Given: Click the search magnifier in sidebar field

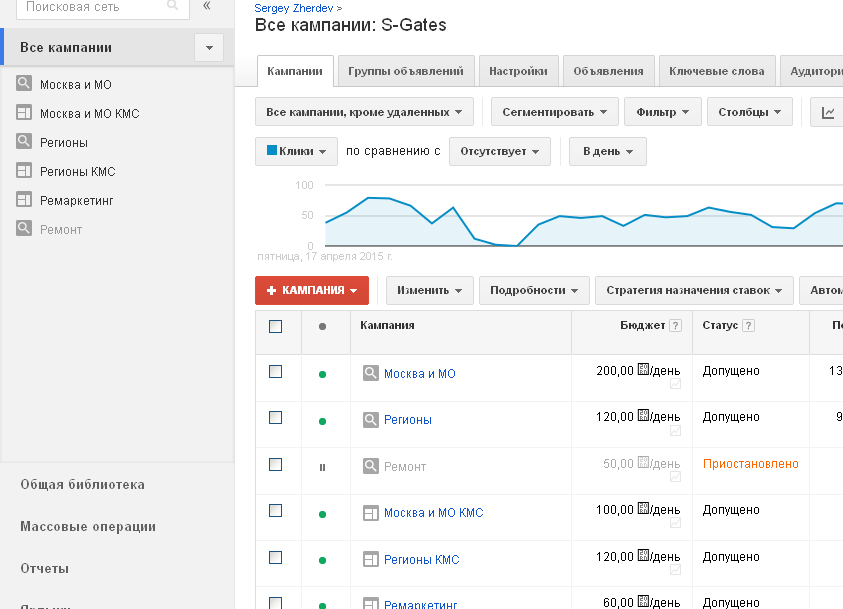Looking at the screenshot, I should pos(173,5).
